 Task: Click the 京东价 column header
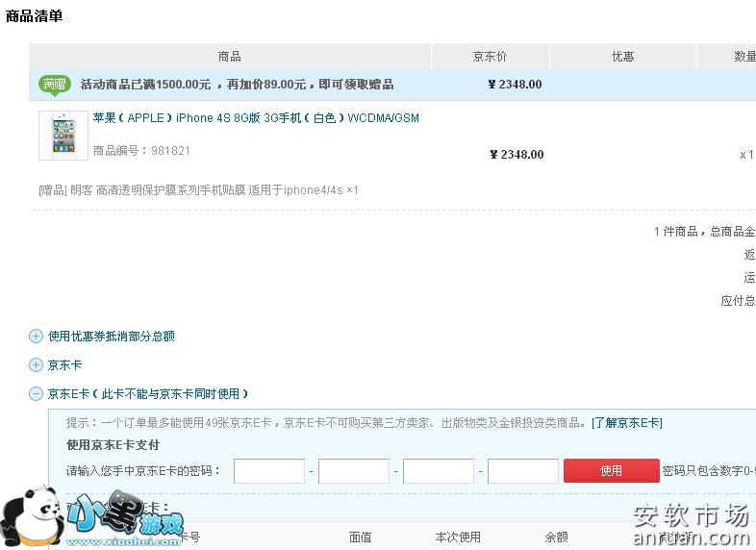pos(490,57)
